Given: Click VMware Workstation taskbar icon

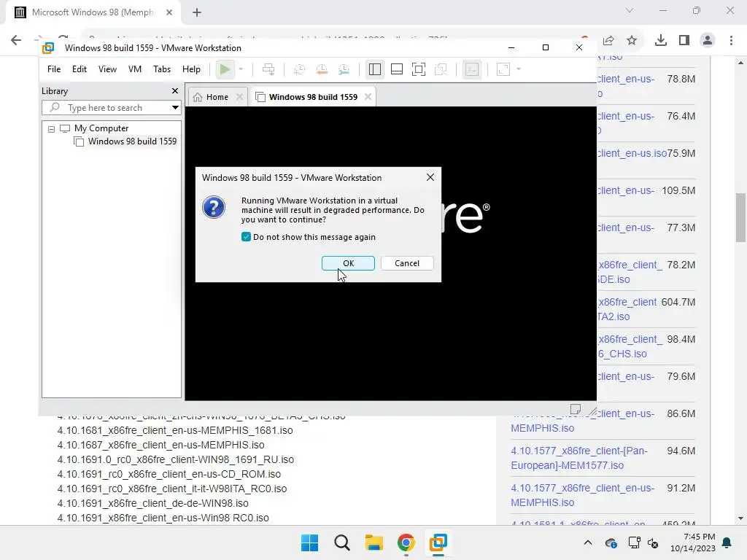Looking at the screenshot, I should coord(438,542).
